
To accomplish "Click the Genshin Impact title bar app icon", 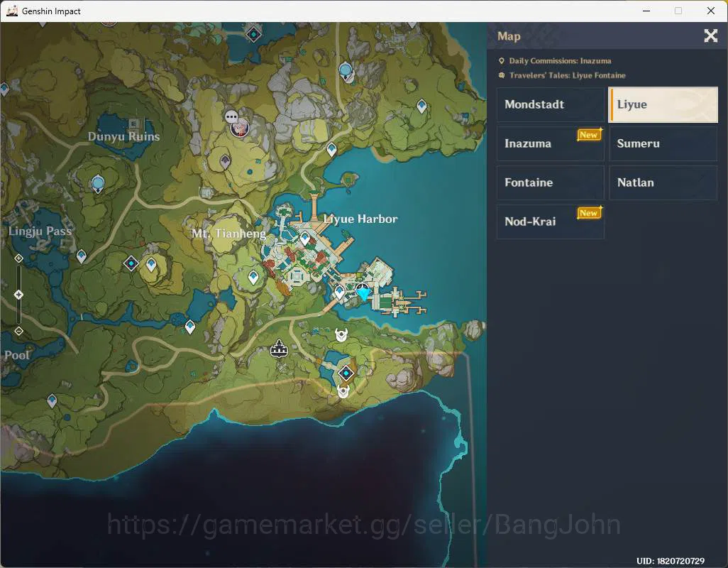I will [12, 11].
